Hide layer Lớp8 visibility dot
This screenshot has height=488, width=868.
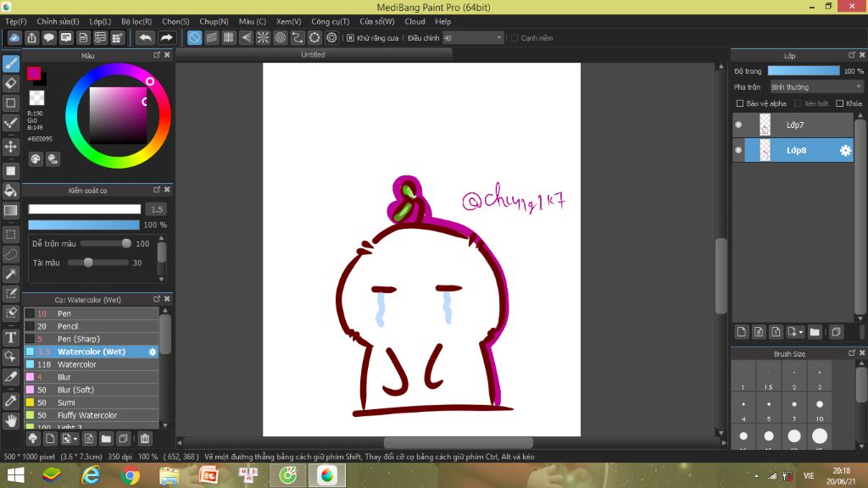coord(738,150)
